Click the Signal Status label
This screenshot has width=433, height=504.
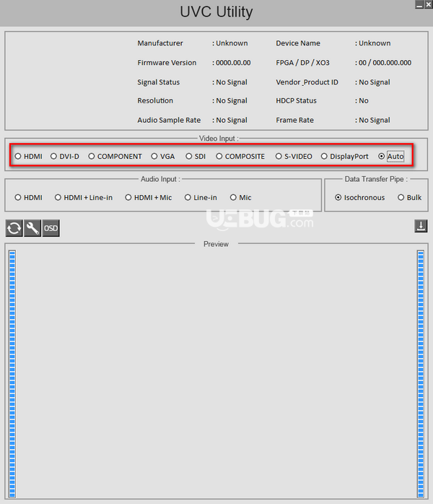tap(159, 82)
